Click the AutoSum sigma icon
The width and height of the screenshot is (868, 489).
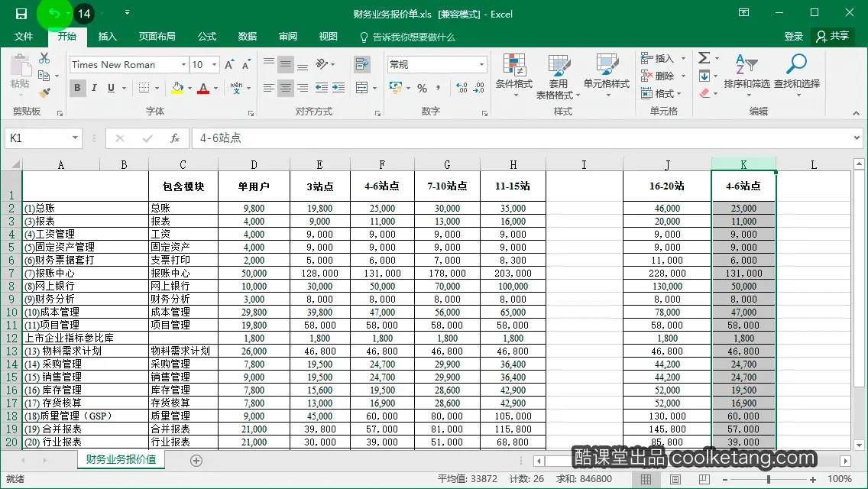(x=704, y=57)
